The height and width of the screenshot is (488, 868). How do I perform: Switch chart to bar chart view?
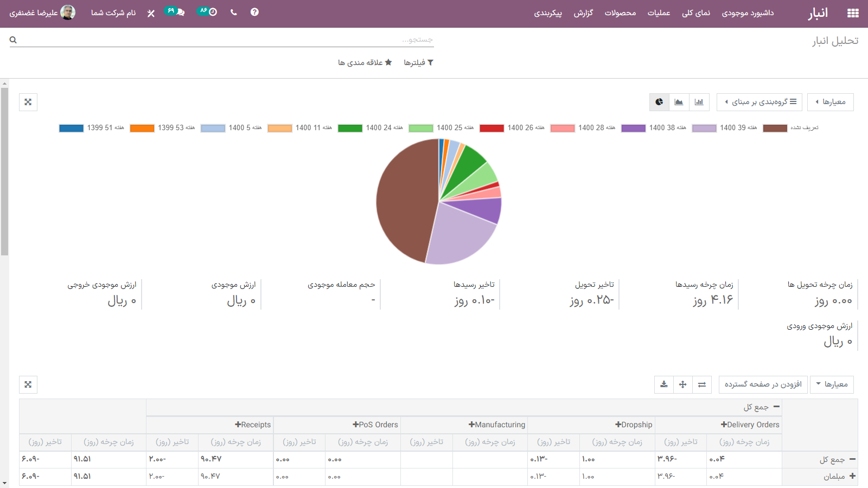click(699, 102)
